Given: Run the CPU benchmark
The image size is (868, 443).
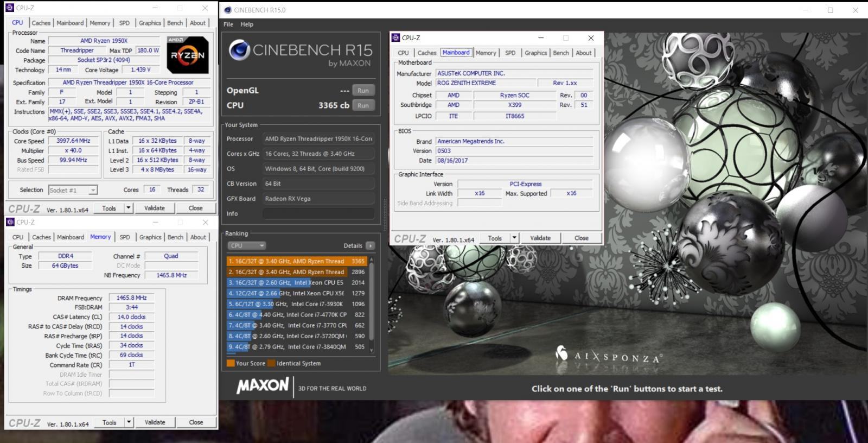Looking at the screenshot, I should [363, 105].
